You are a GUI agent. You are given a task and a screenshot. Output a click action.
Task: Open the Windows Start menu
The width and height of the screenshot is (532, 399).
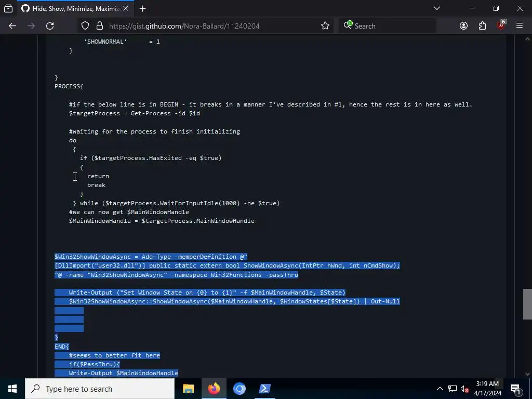[12, 389]
